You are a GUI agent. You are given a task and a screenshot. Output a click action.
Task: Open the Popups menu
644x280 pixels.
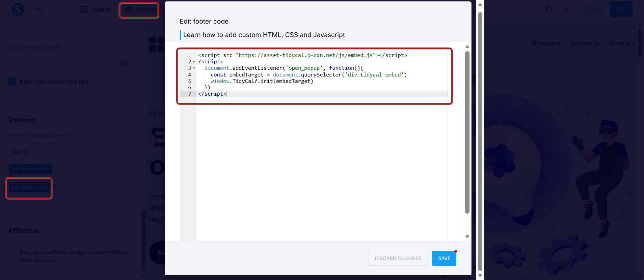pyautogui.click(x=96, y=10)
